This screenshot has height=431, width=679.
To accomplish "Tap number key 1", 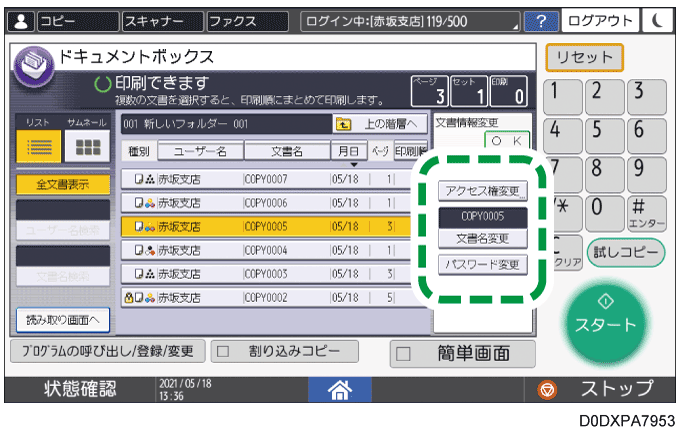I will pyautogui.click(x=563, y=97).
